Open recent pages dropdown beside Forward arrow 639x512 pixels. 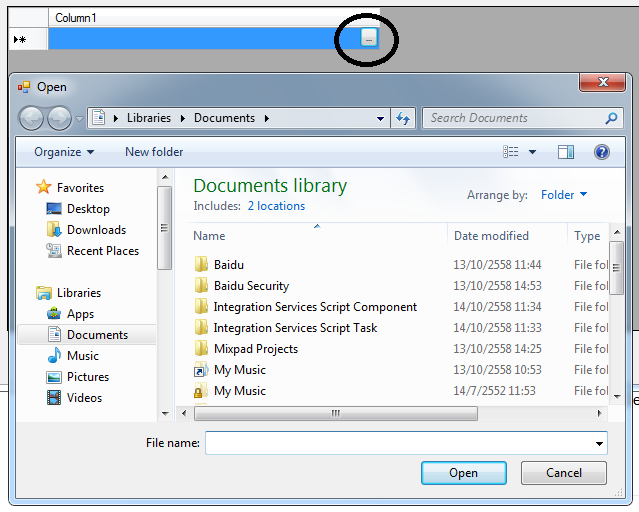79,119
